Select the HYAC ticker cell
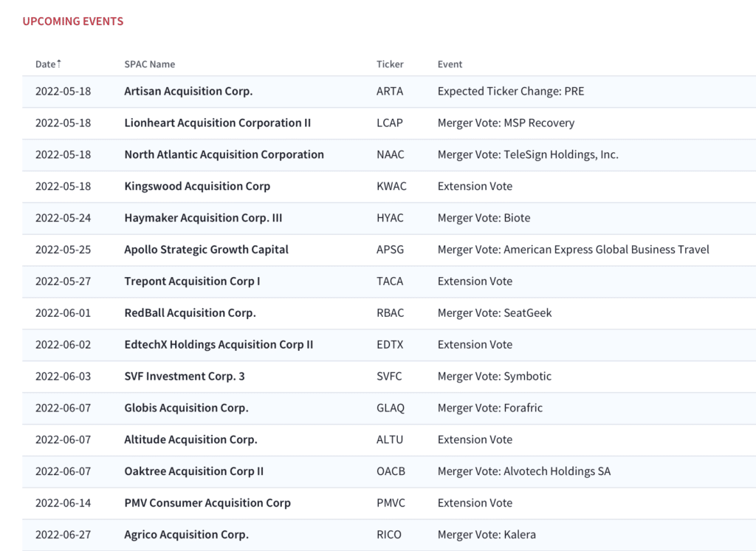756x551 pixels. [x=390, y=218]
